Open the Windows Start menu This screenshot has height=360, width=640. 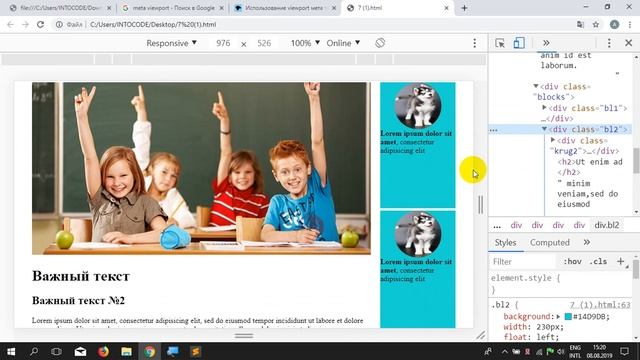click(11, 351)
